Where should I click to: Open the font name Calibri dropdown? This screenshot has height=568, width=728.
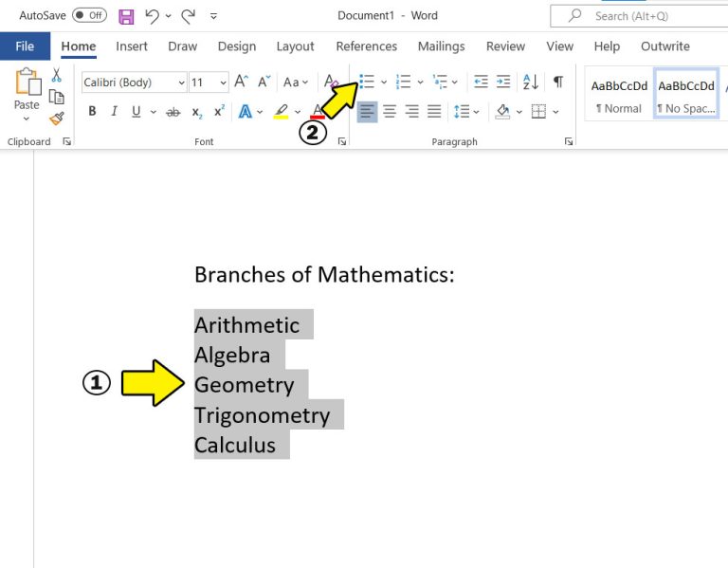(x=180, y=82)
